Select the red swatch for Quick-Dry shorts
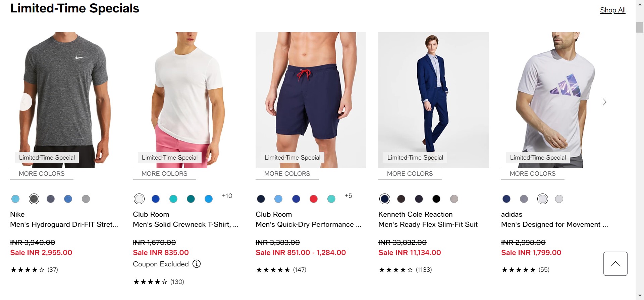The width and height of the screenshot is (644, 300). 314,199
